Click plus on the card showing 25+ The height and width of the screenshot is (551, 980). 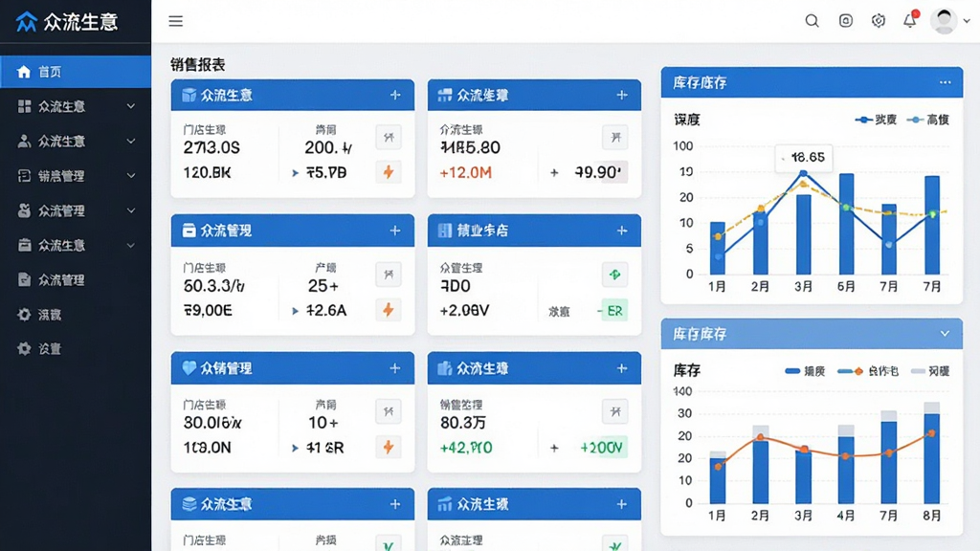pyautogui.click(x=395, y=231)
